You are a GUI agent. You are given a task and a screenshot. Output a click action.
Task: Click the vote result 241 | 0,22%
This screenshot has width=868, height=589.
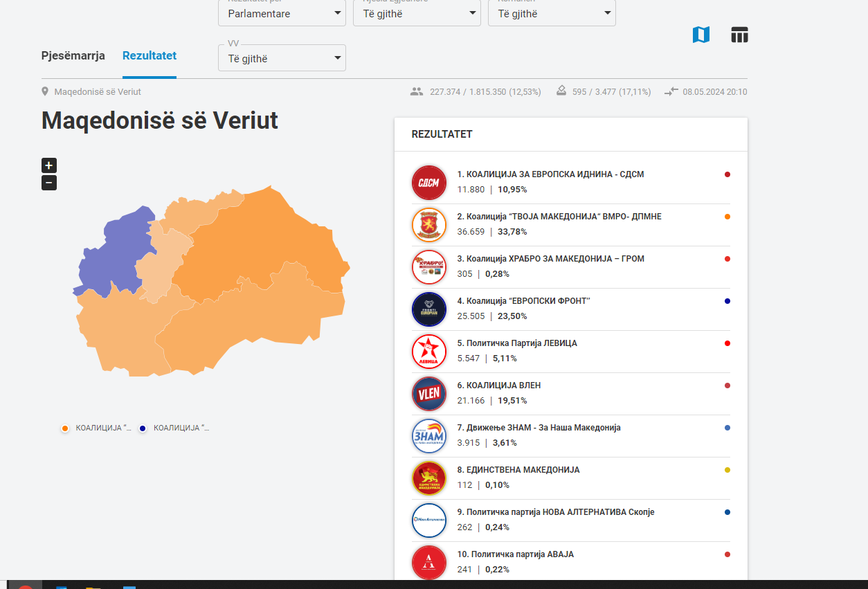[x=483, y=569]
